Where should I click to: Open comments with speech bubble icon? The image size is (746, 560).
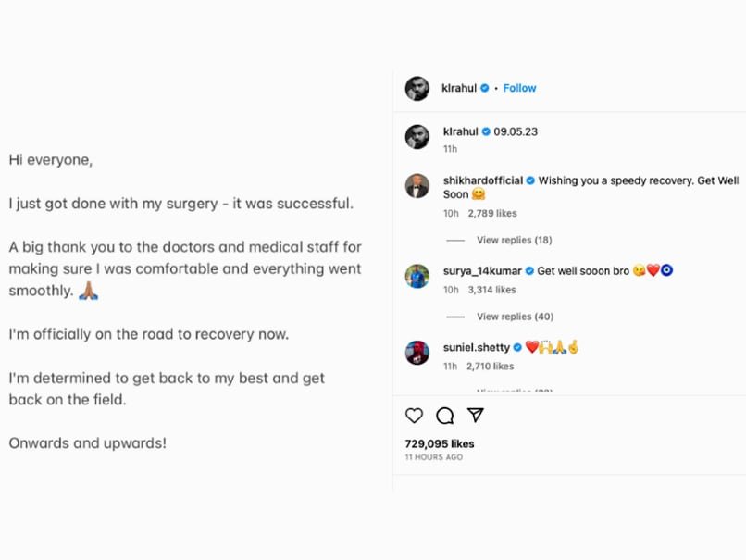click(444, 416)
